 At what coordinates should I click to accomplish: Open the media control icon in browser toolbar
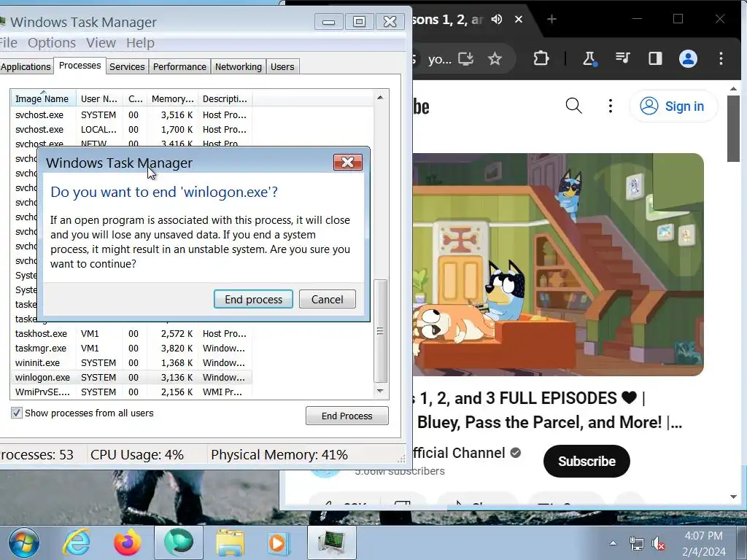[622, 58]
